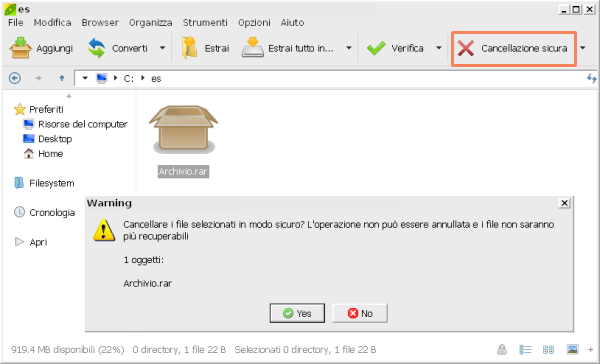Viewport: 600px width, 364px height.
Task: Open the Verifica dropdown arrow
Action: point(439,48)
